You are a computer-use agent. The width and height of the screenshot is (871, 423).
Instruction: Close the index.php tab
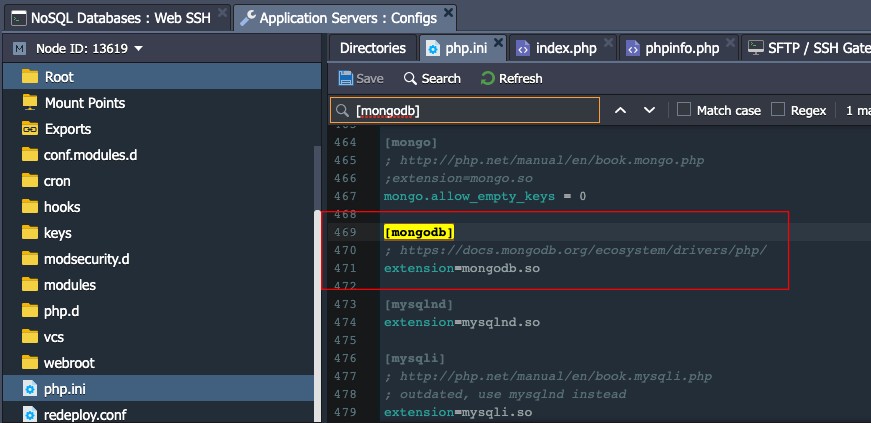tap(608, 42)
